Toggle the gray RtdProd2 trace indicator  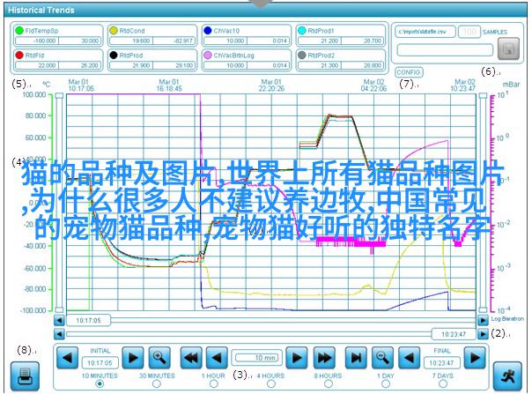pyautogui.click(x=301, y=55)
